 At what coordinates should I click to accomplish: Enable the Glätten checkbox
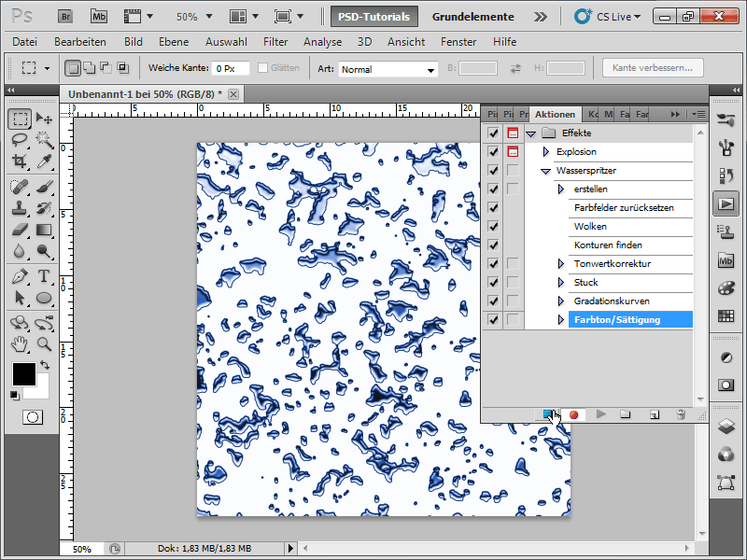[x=262, y=68]
